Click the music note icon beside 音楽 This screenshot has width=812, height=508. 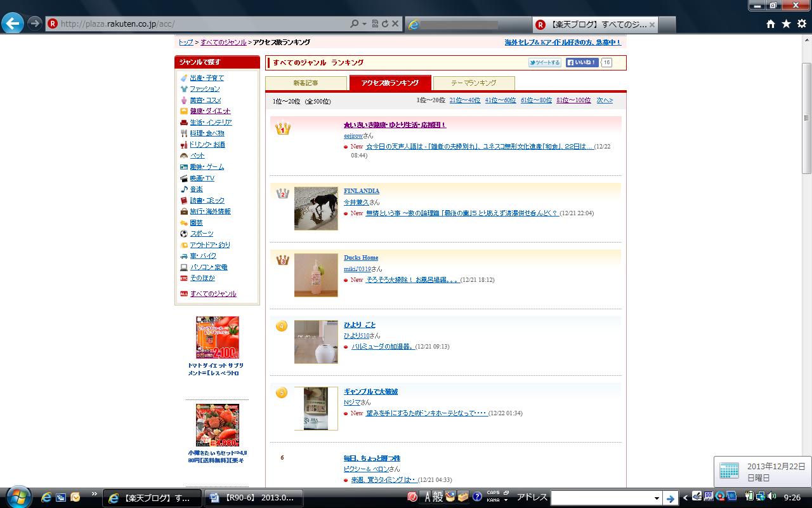tap(183, 189)
